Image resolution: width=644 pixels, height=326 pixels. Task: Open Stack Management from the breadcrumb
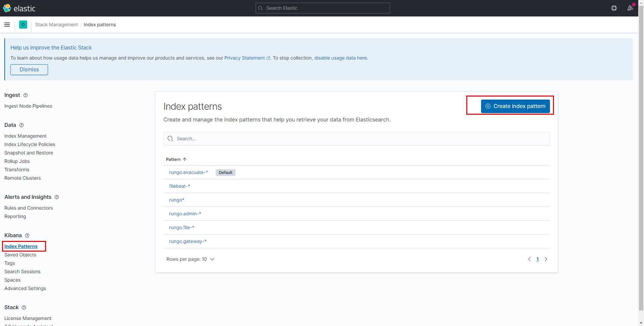(x=56, y=25)
